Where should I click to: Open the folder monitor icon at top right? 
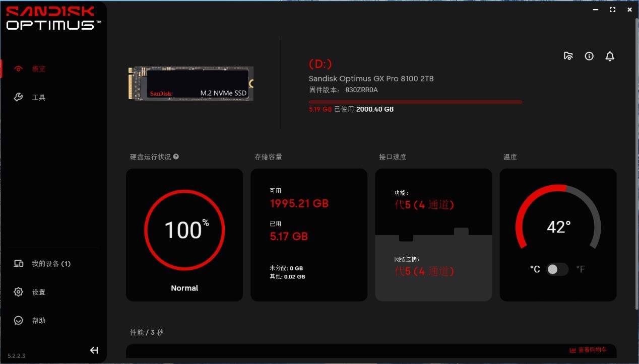[568, 56]
